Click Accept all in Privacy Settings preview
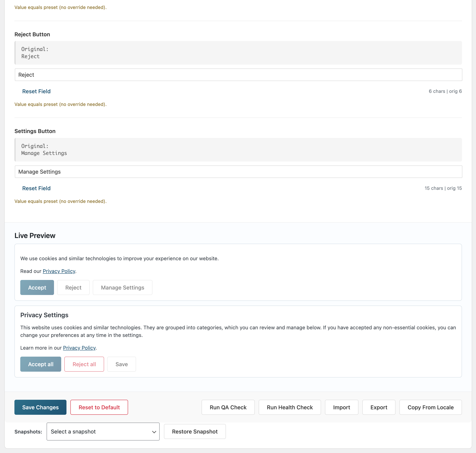Screen dimensions: 476x453 coord(41,364)
